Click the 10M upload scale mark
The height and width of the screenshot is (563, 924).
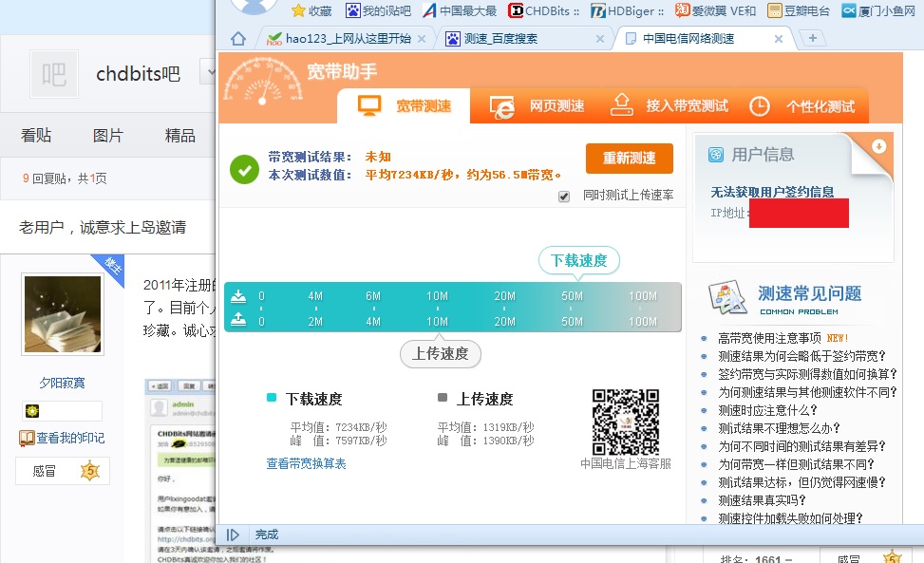437,322
